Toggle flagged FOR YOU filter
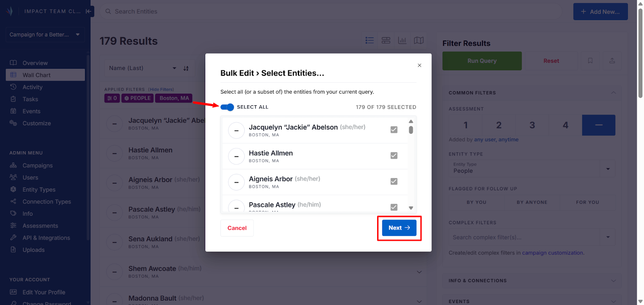Screen dimensions: 644x305 click(588, 203)
